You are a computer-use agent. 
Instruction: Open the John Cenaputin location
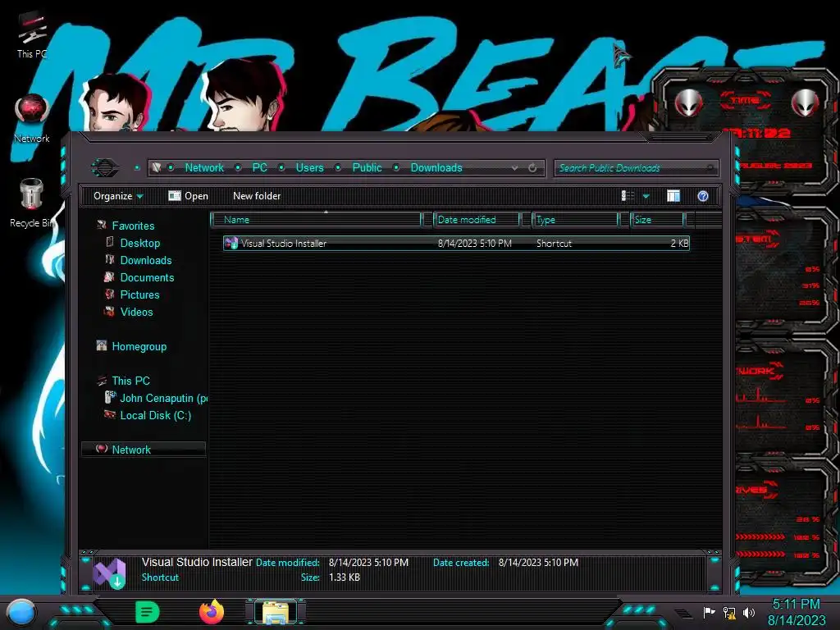coord(163,398)
